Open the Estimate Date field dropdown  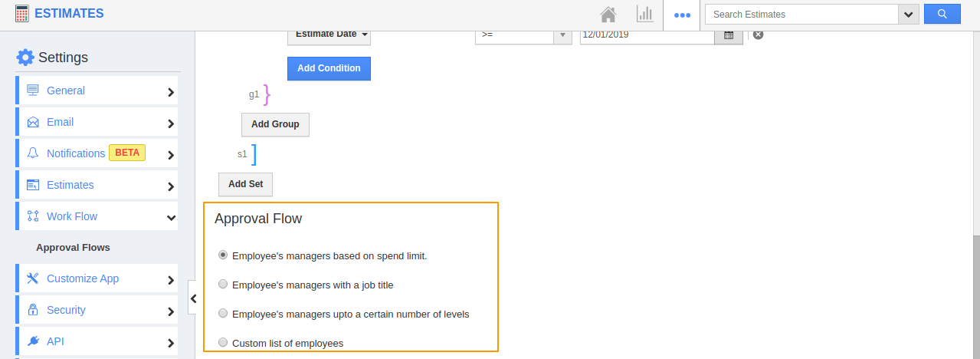coord(329,35)
